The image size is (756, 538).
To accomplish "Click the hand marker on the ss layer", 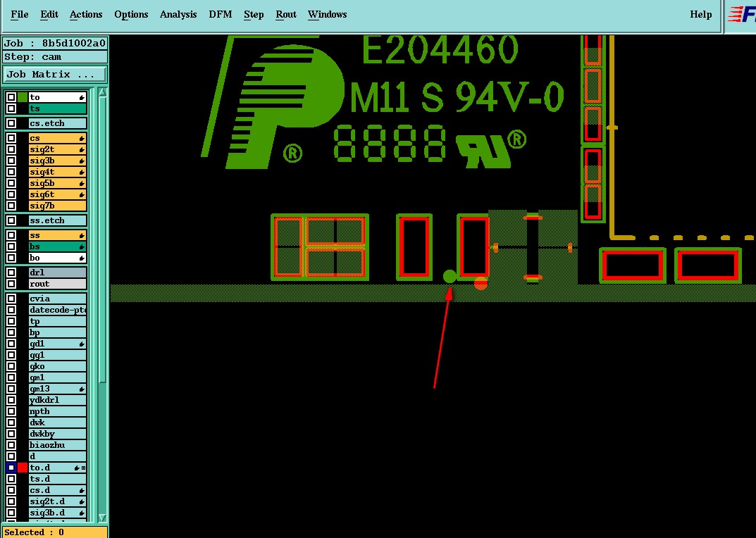I will pyautogui.click(x=82, y=236).
